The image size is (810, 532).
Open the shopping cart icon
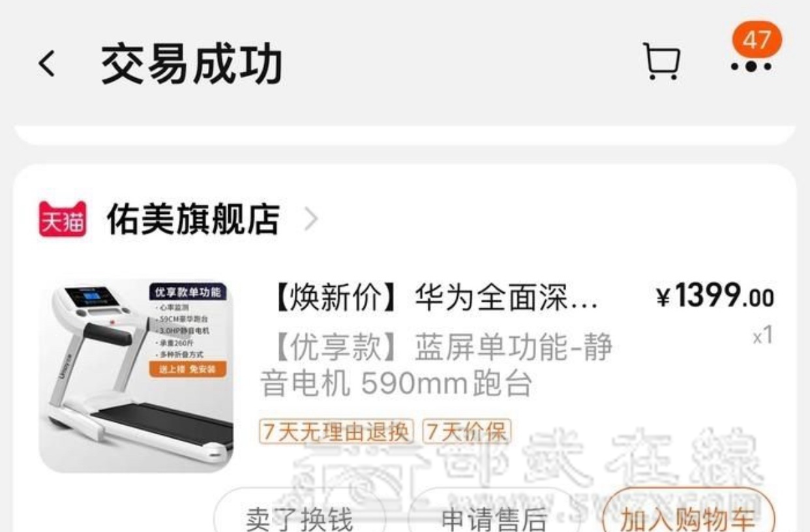pyautogui.click(x=662, y=61)
